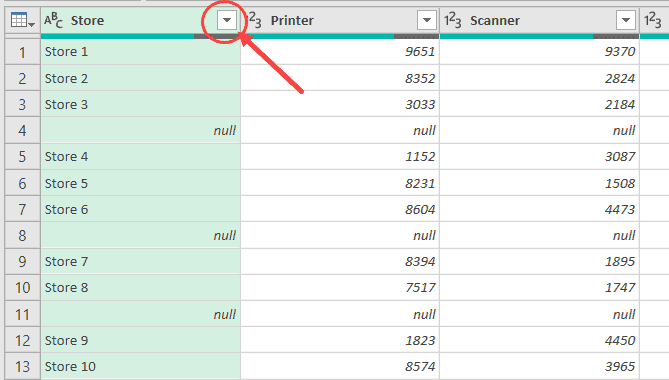The height and width of the screenshot is (380, 669).
Task: Click Scanner value 1895
Action: coord(540,261)
